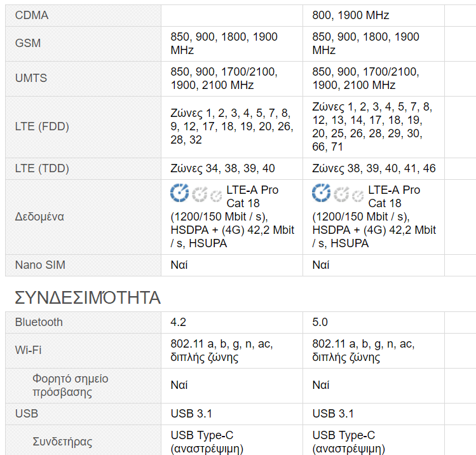The width and height of the screenshot is (476, 455).
Task: Click the Wi-Fi row label
Action: pos(29,350)
